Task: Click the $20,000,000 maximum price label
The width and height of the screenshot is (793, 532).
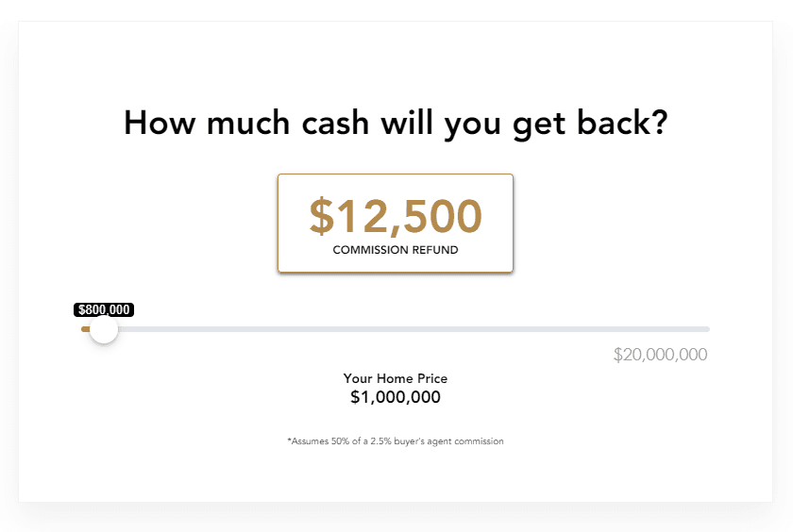Action: click(660, 355)
